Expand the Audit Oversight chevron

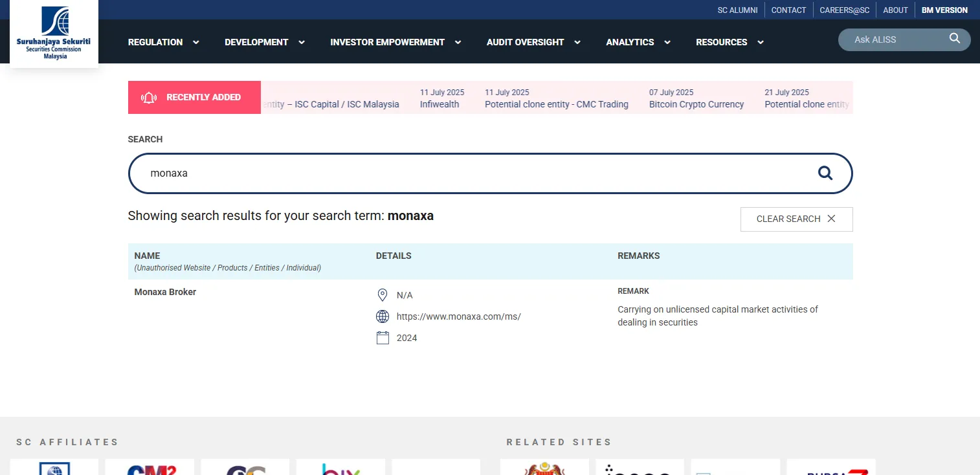(x=577, y=42)
